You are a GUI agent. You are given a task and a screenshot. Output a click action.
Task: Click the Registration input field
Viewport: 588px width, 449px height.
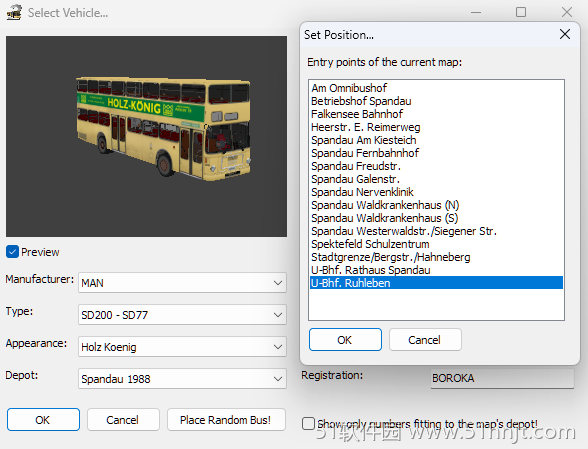click(x=502, y=378)
